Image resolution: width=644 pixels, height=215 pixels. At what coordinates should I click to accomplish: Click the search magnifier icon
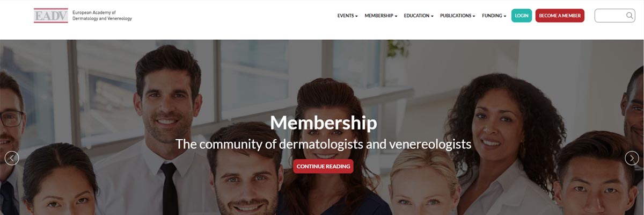630,16
